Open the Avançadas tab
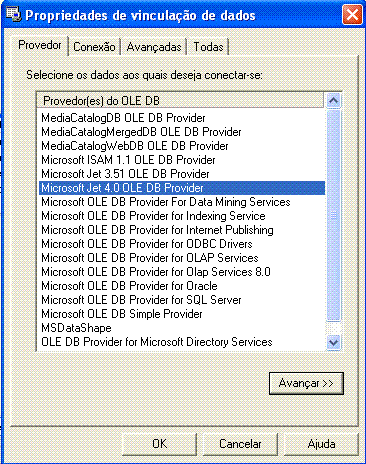 (x=154, y=47)
